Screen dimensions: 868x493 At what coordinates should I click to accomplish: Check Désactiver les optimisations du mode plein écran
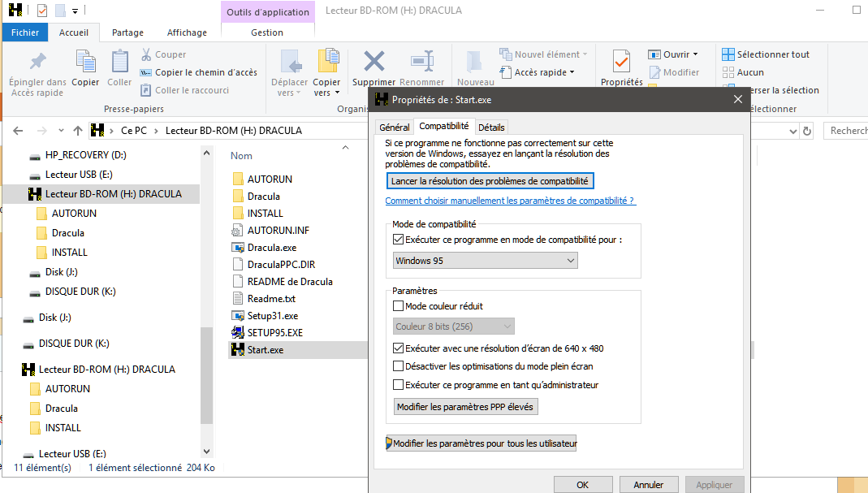tap(398, 366)
